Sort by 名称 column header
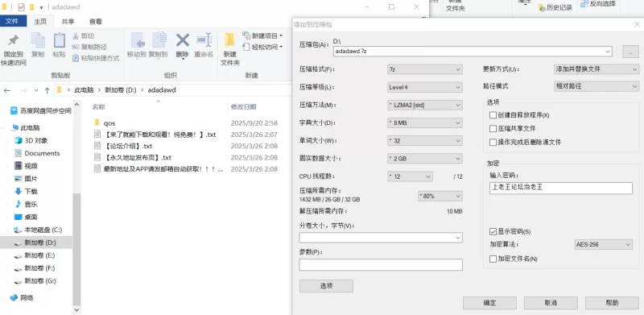 (98, 107)
